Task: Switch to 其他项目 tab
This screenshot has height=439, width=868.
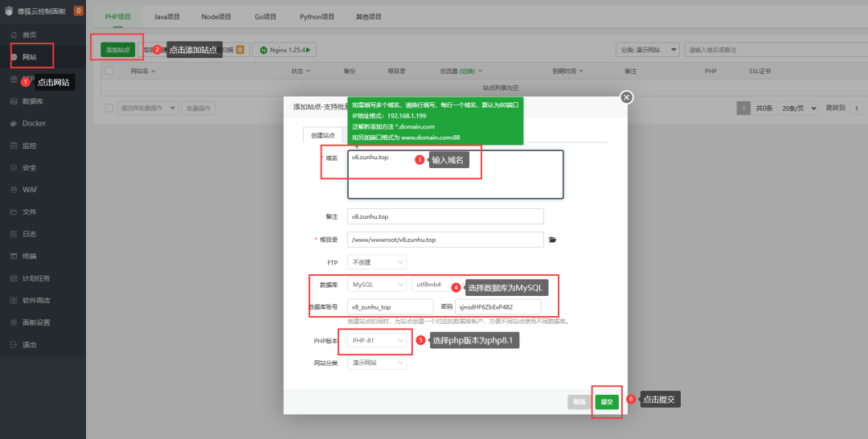Action: click(369, 17)
